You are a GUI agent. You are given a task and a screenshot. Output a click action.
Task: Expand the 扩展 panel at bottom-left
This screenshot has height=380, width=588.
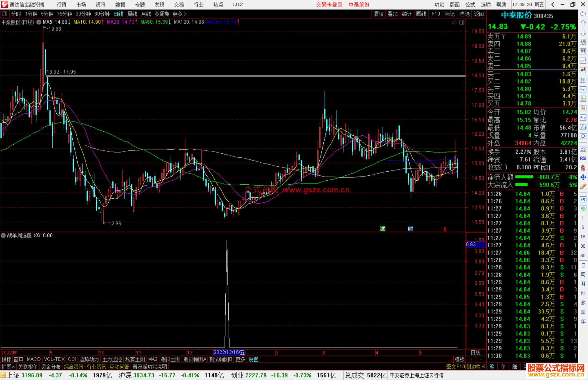pos(8,367)
